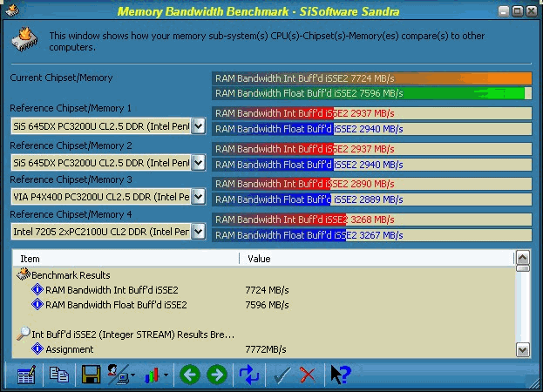Click the burning memory chip header icon
The width and height of the screenshot is (543, 392).
(x=24, y=39)
